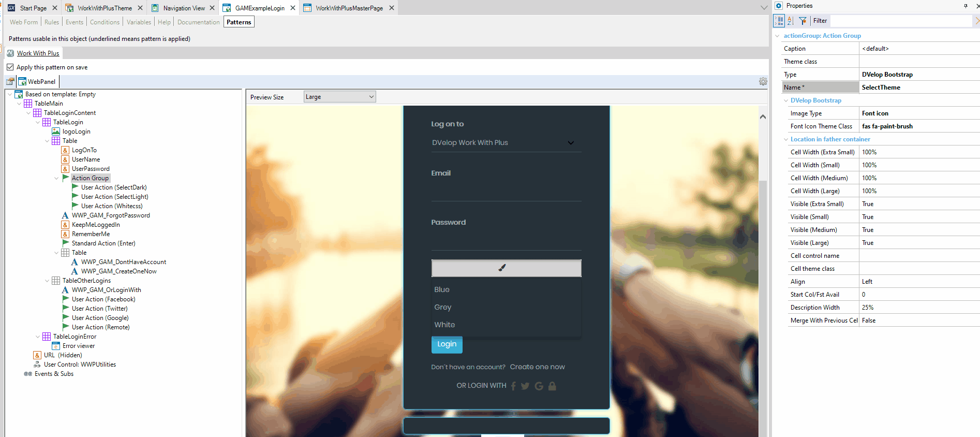Choose the White theme option
The image size is (980, 437).
(444, 325)
